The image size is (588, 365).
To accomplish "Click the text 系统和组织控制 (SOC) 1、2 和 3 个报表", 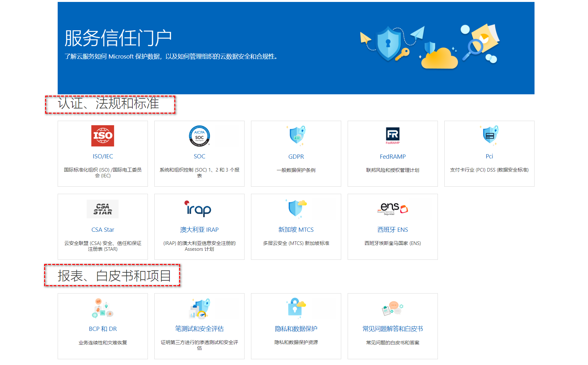I will pos(199,173).
